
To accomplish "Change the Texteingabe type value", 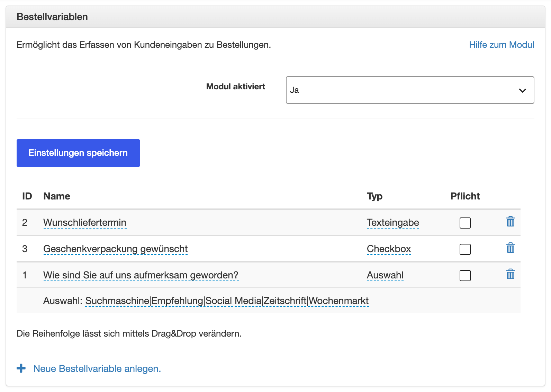I will click(393, 222).
